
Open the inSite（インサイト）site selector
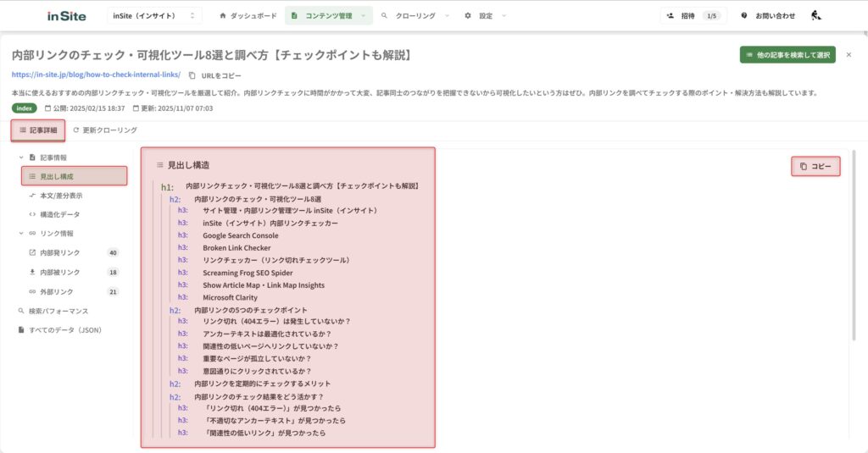[154, 16]
